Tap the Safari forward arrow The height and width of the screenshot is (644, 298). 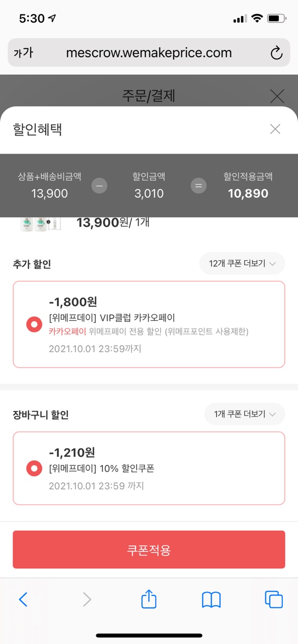[x=87, y=599]
